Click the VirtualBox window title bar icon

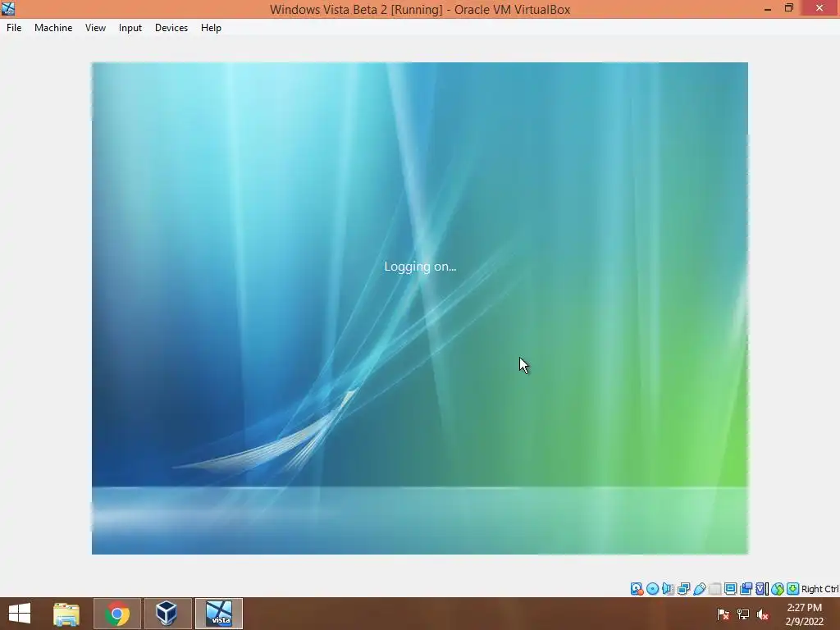click(8, 9)
